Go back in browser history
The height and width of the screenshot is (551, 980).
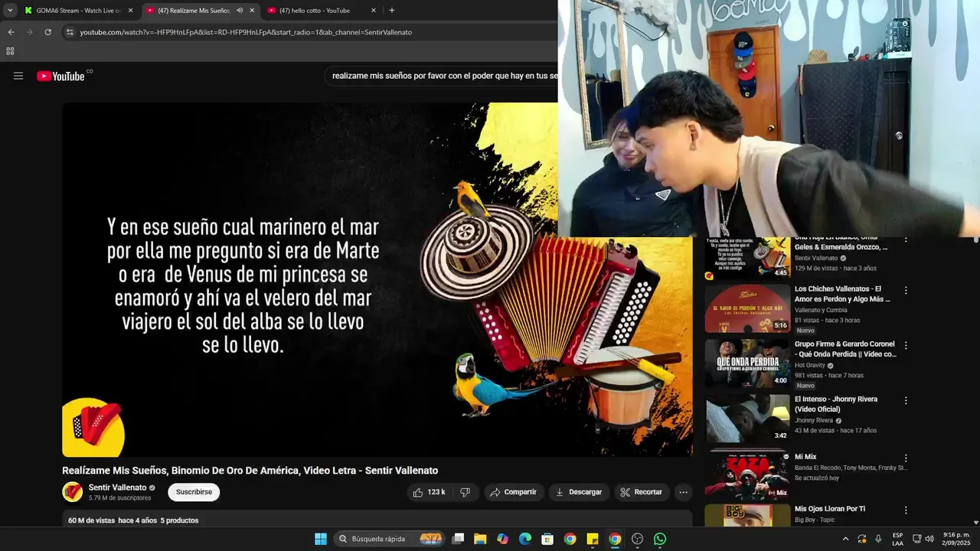11,32
